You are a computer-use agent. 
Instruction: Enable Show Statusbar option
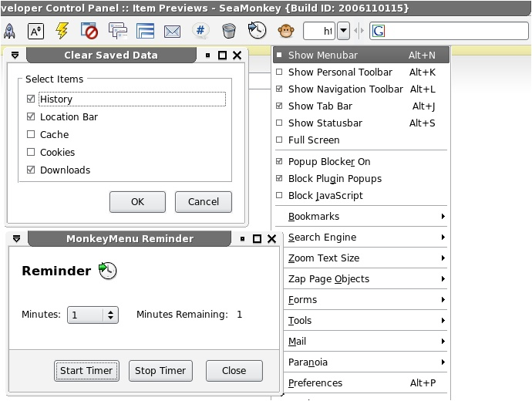point(361,123)
